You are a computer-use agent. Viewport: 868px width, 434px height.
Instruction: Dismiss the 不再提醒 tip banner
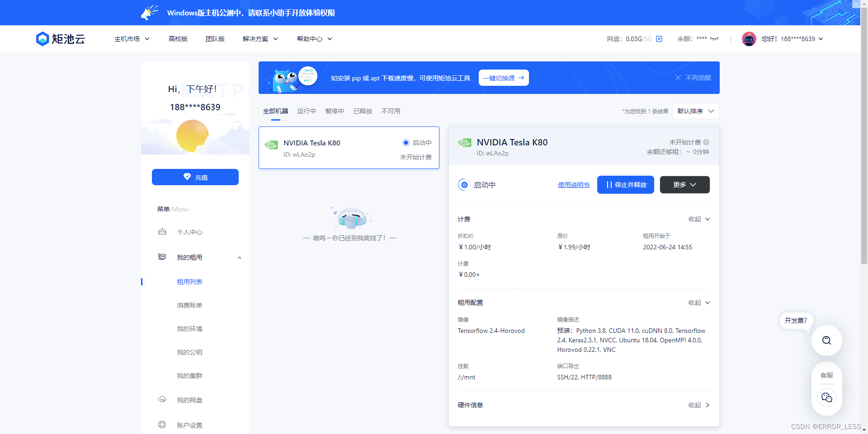point(693,78)
